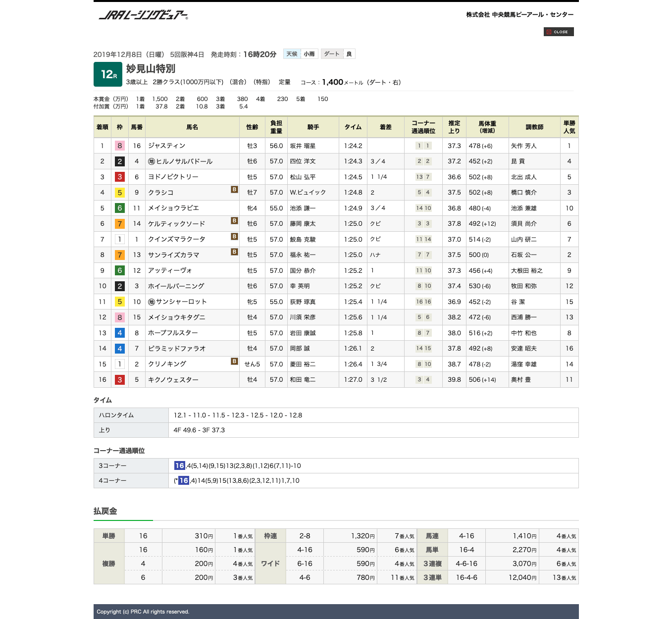Click pink frame 8 badge for ジャスティン
The height and width of the screenshot is (619, 672).
click(119, 146)
